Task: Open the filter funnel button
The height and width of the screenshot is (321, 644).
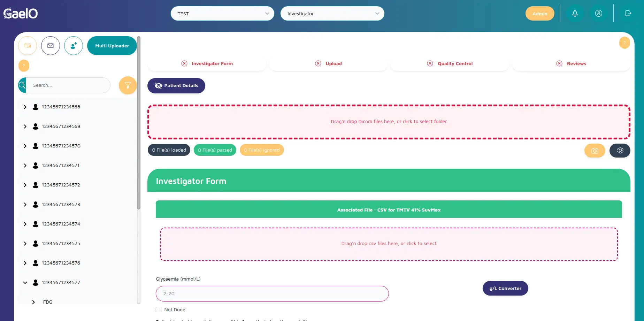Action: point(128,85)
